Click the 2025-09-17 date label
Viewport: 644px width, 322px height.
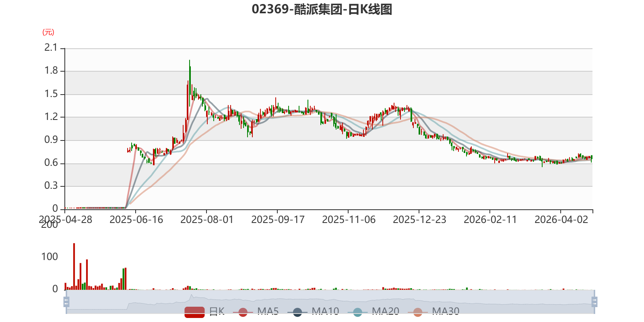coord(278,220)
